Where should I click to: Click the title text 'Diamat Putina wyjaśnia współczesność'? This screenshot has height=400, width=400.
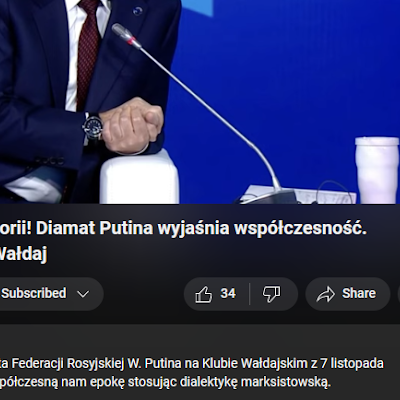[x=201, y=229]
